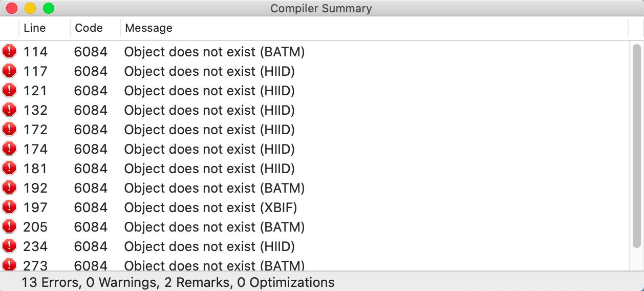Click the error icon for XBIF row
644x291 pixels.
pyautogui.click(x=9, y=207)
